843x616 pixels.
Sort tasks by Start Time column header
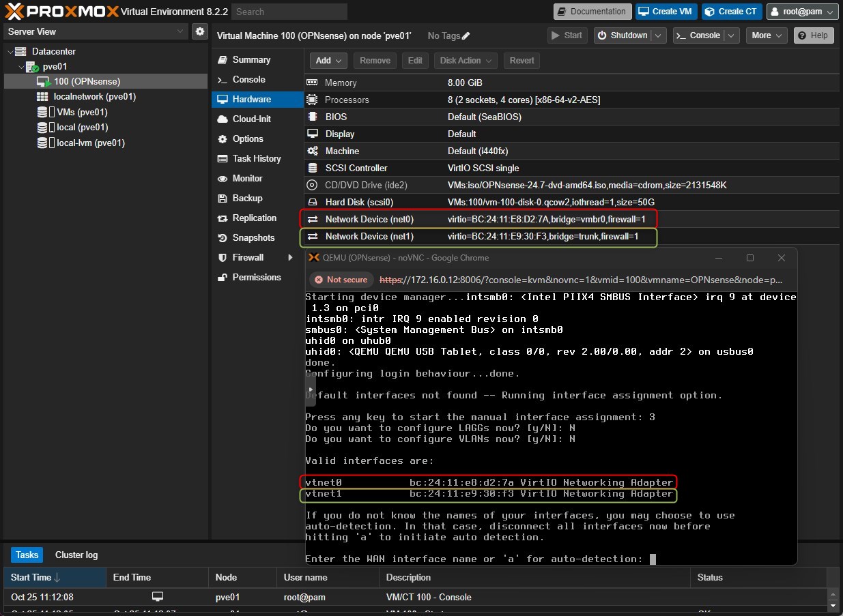click(31, 577)
